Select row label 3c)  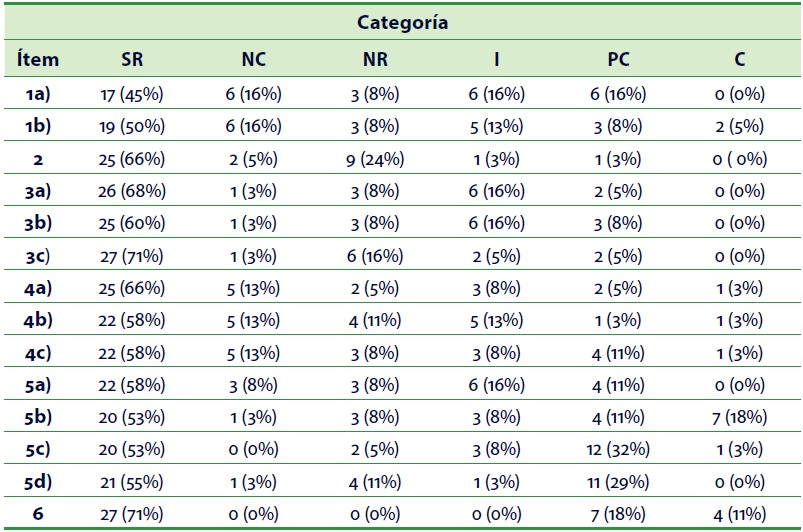point(38,256)
